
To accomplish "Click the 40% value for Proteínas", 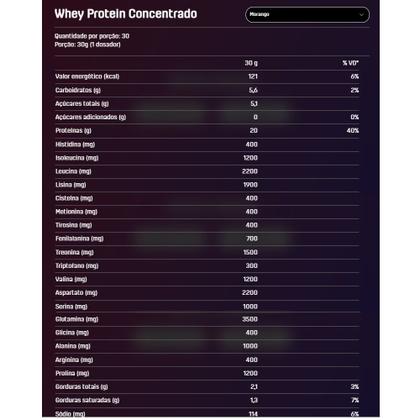I will (x=353, y=131).
